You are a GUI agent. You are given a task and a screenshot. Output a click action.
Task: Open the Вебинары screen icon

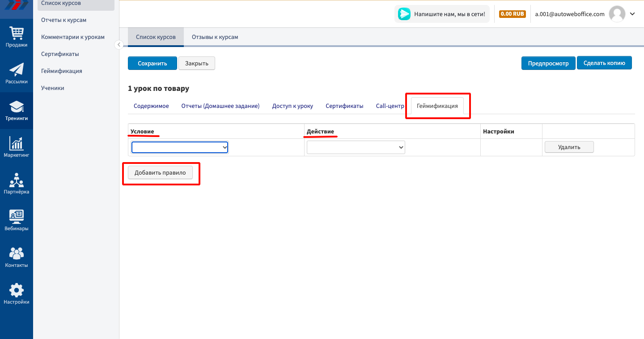(17, 217)
